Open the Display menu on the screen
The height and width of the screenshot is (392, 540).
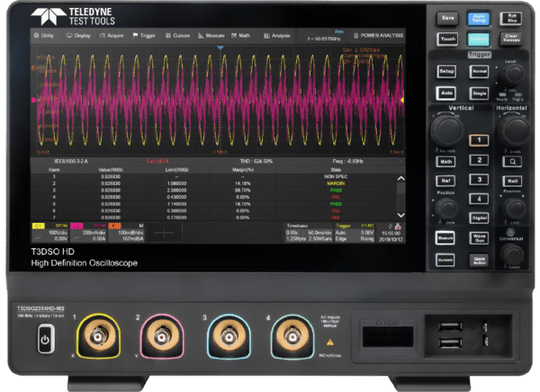coord(78,35)
